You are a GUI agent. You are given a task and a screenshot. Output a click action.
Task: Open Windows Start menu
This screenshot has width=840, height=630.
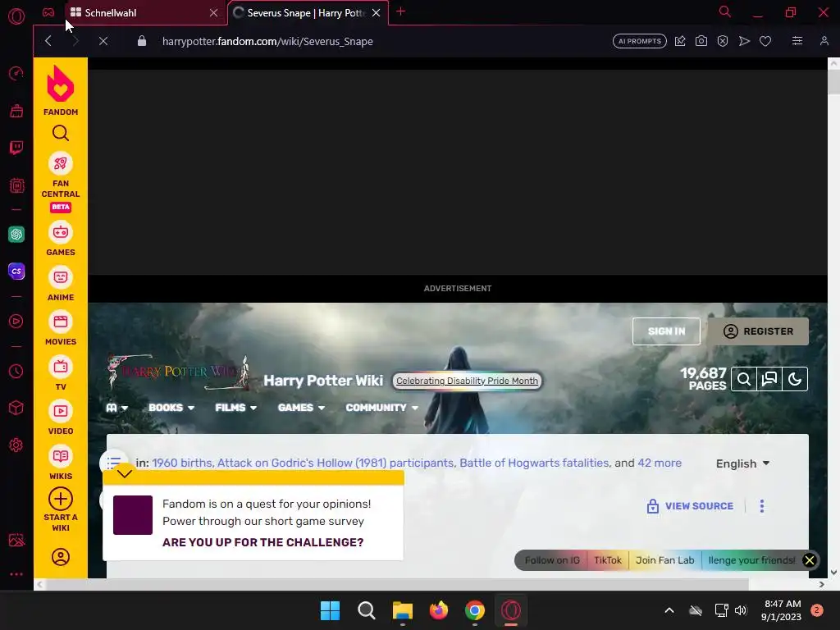click(330, 610)
